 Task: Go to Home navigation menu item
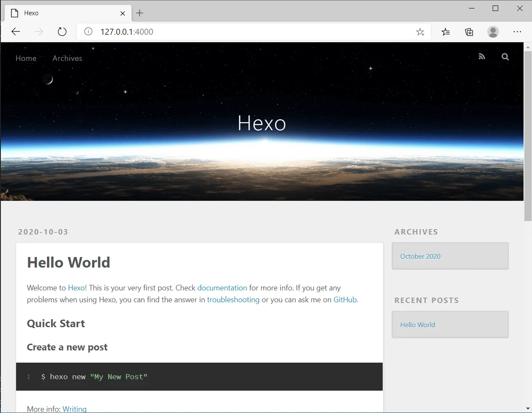click(x=26, y=58)
